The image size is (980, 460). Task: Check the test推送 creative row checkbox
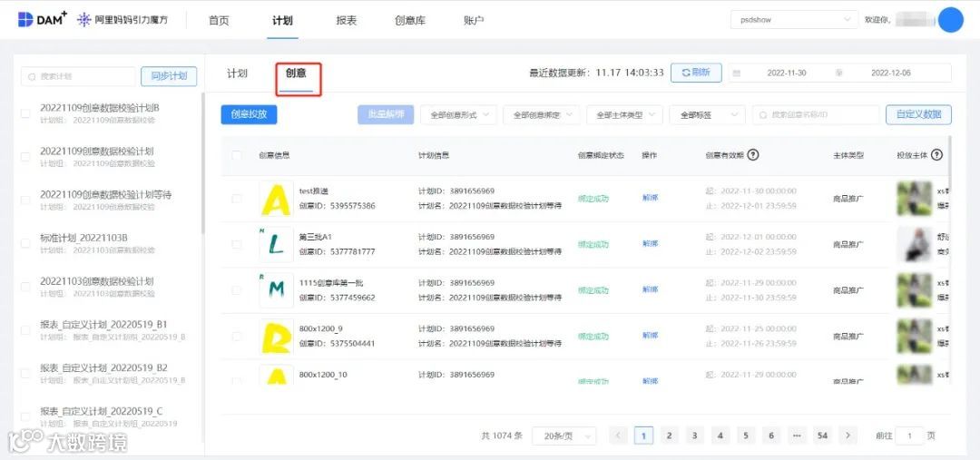237,199
